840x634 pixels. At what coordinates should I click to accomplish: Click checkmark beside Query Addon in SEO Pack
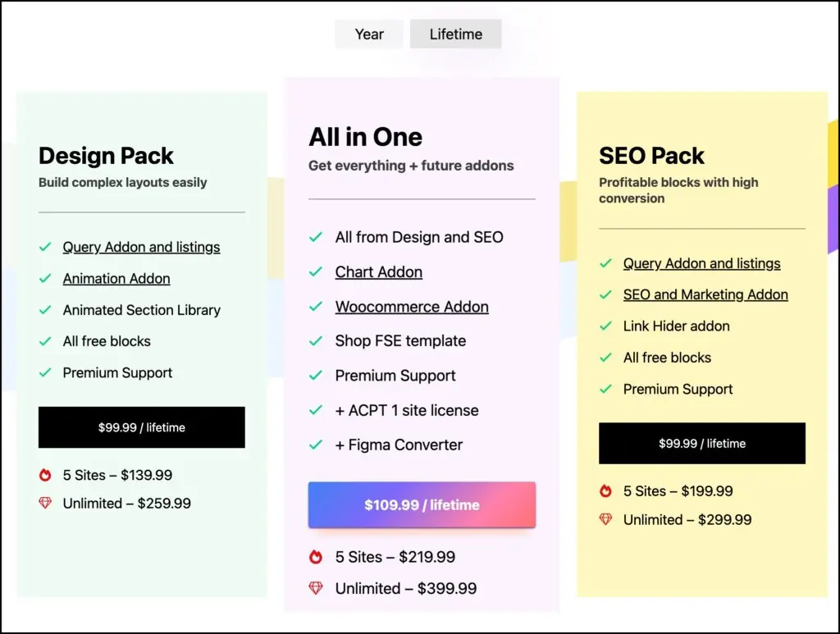point(606,263)
